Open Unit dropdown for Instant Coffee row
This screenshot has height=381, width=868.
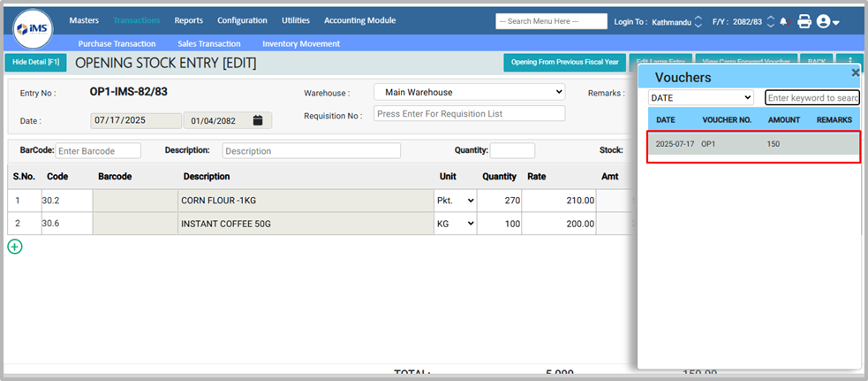[456, 225]
